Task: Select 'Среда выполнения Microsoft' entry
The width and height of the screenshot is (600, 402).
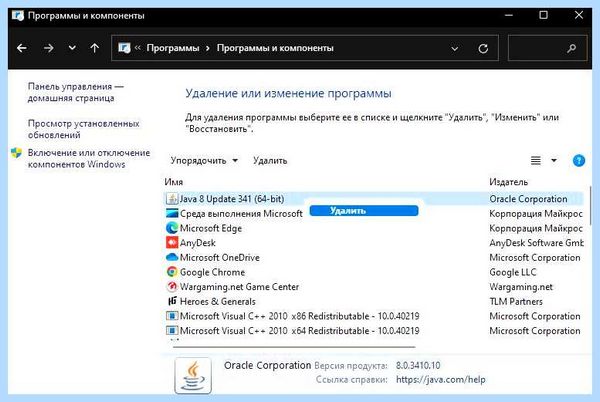Action: (x=241, y=214)
